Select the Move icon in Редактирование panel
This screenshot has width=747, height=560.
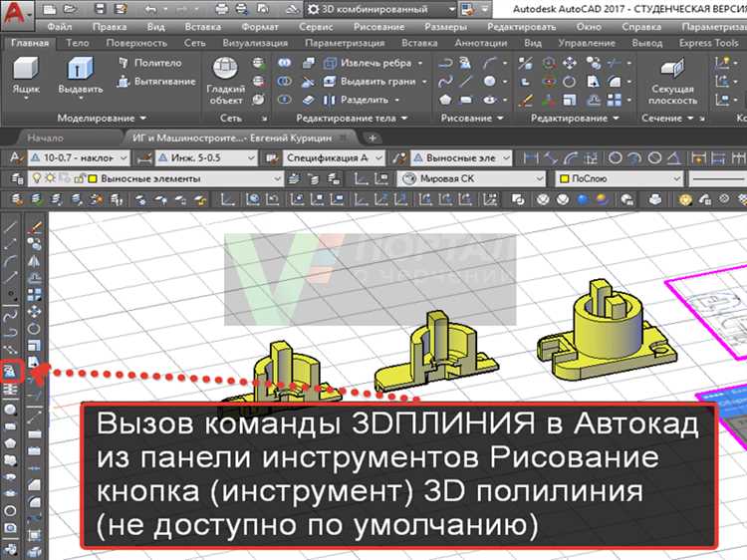pyautogui.click(x=570, y=63)
